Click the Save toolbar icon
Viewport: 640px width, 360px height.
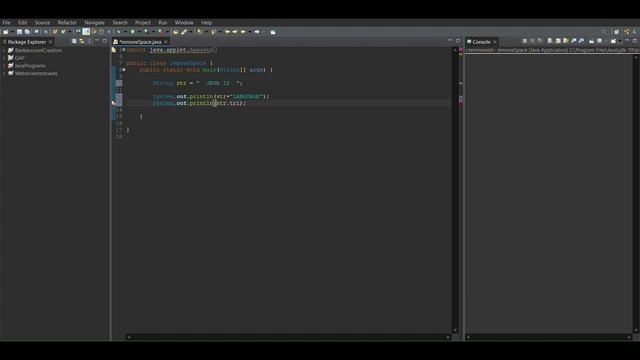coord(19,32)
